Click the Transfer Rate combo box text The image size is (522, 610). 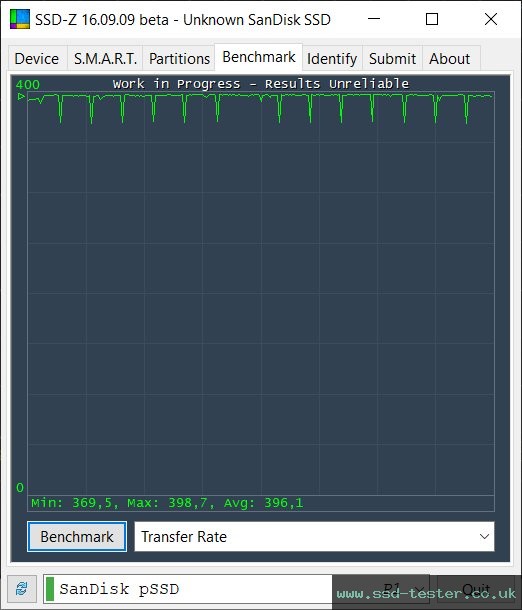(184, 536)
